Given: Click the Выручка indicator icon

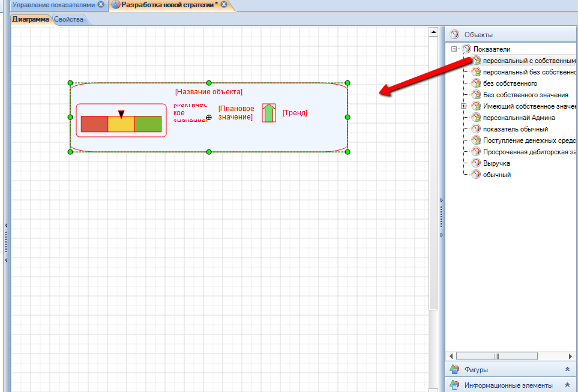Looking at the screenshot, I should click(476, 163).
